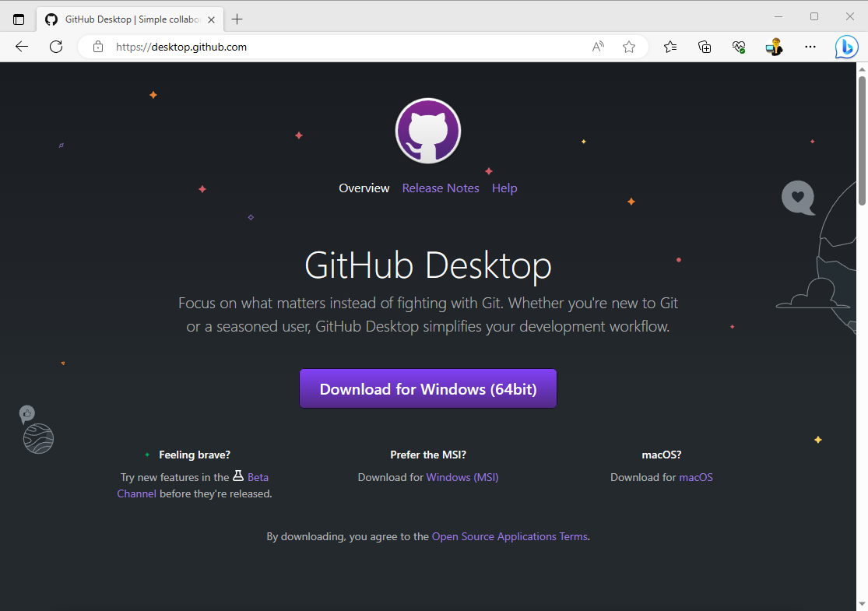This screenshot has width=868, height=611.
Task: Click the Read Aloud icon
Action: [598, 47]
